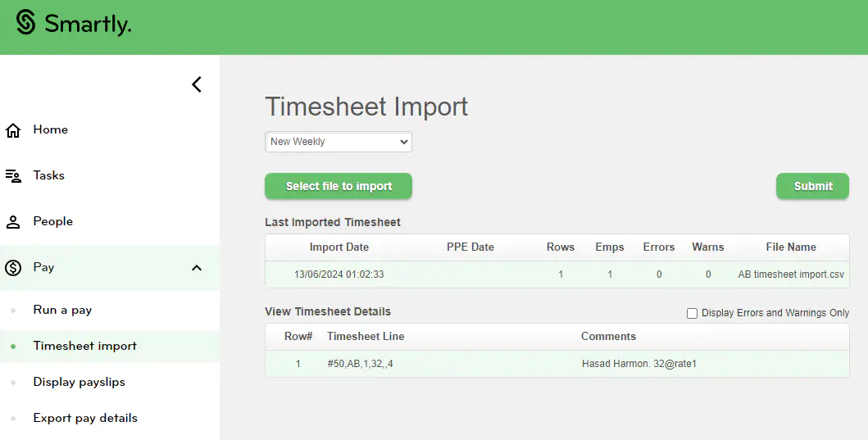Click the Import Date column header
The image size is (868, 440).
pyautogui.click(x=339, y=247)
